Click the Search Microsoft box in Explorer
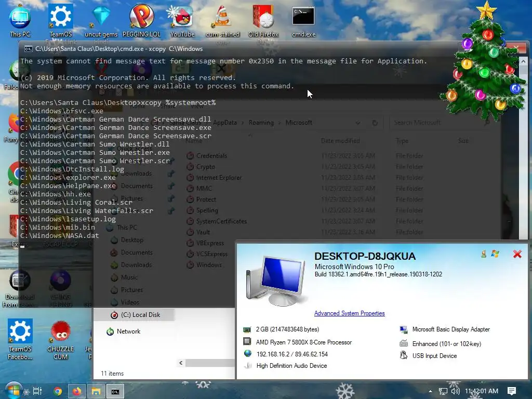Viewport: 532px width, 399px height. tap(440, 123)
